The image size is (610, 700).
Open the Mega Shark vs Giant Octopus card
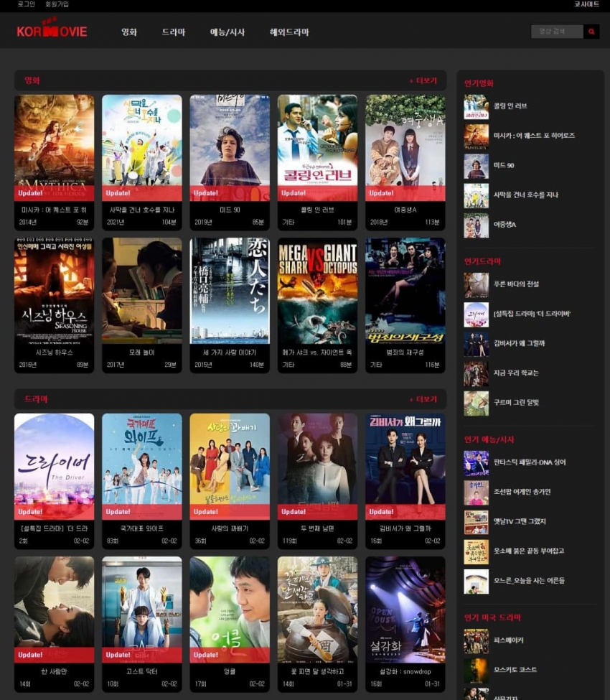coord(317,305)
